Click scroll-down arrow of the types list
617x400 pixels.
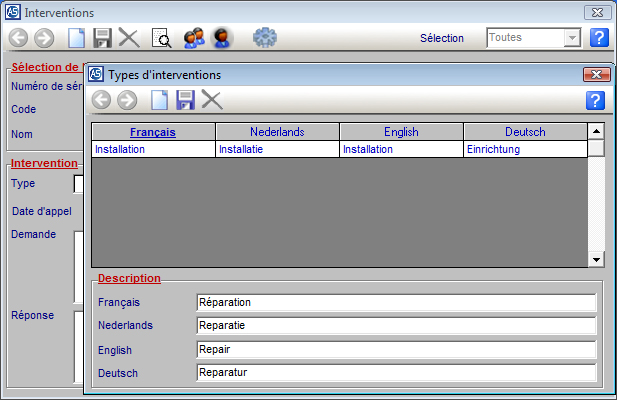(596, 259)
